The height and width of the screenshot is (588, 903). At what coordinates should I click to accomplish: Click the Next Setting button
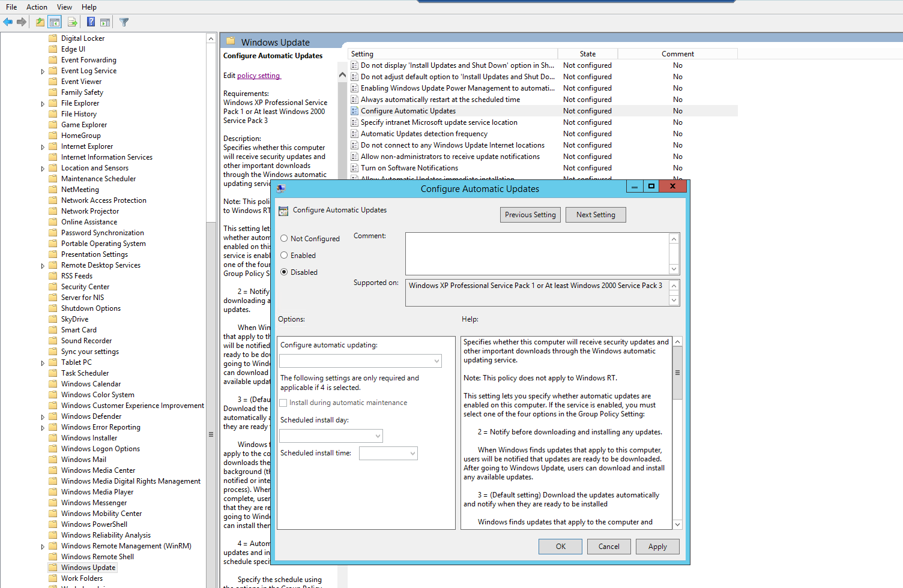596,214
